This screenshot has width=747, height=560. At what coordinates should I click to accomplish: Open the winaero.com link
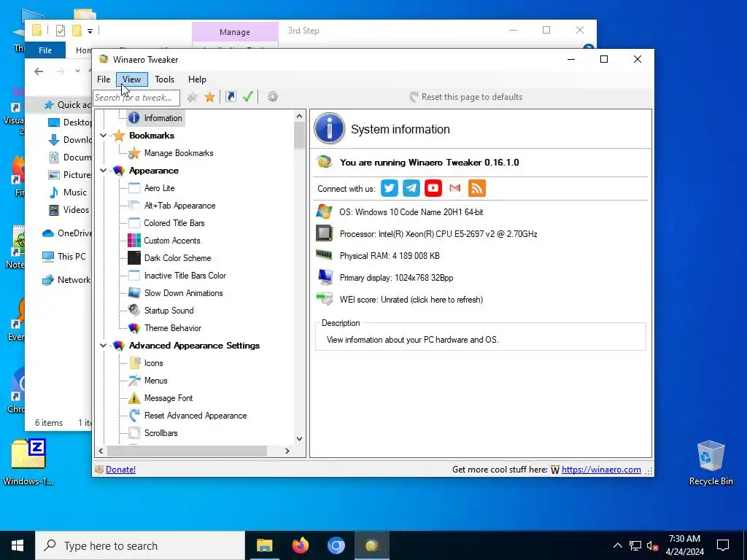click(601, 470)
